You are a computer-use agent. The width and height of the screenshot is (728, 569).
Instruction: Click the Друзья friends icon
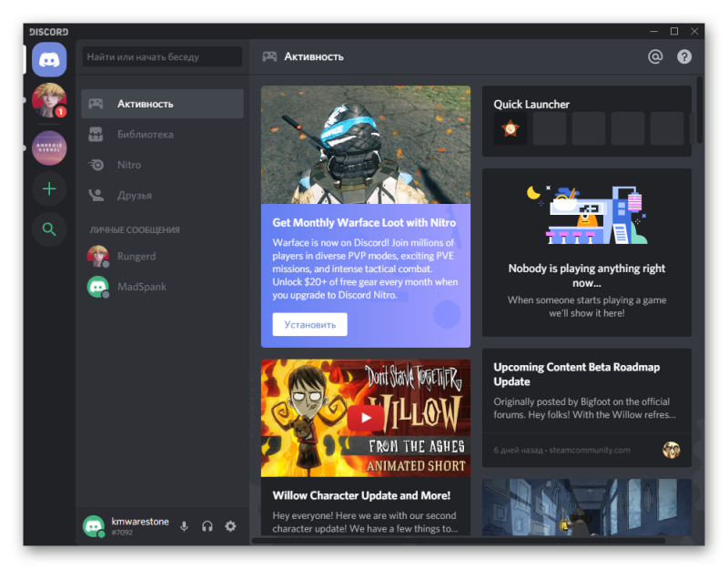pyautogui.click(x=96, y=195)
